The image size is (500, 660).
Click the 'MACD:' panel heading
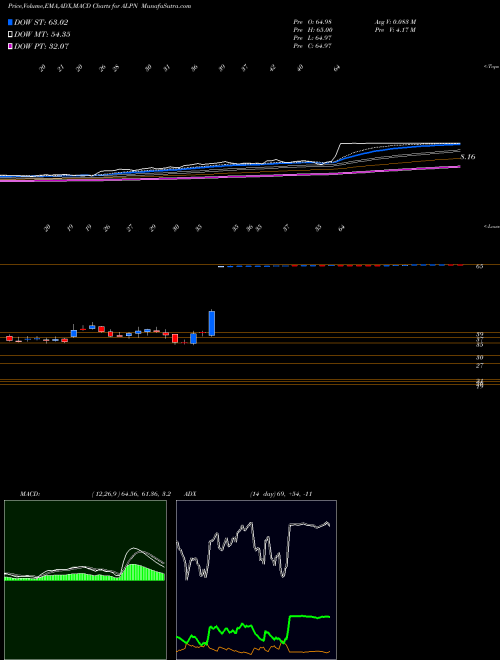(29, 494)
